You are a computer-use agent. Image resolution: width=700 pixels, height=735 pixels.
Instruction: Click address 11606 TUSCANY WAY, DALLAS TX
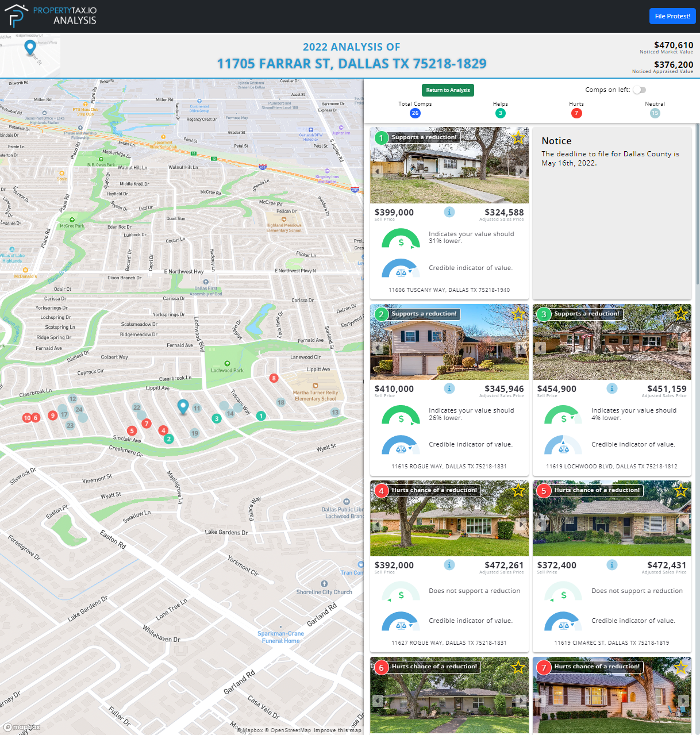coord(449,290)
